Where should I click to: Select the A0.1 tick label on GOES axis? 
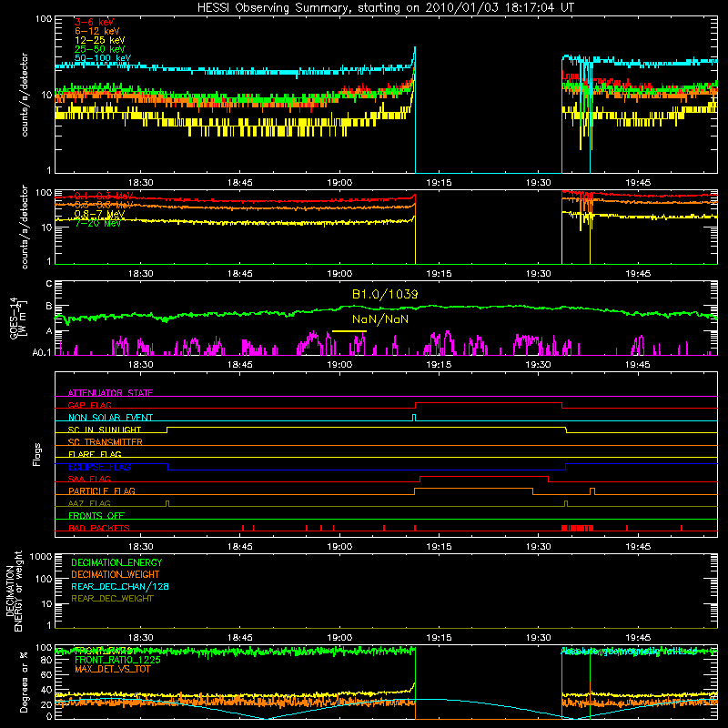click(42, 352)
